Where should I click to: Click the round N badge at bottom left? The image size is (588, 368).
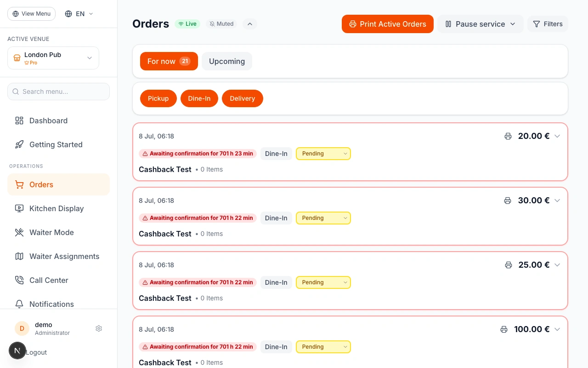(x=17, y=351)
